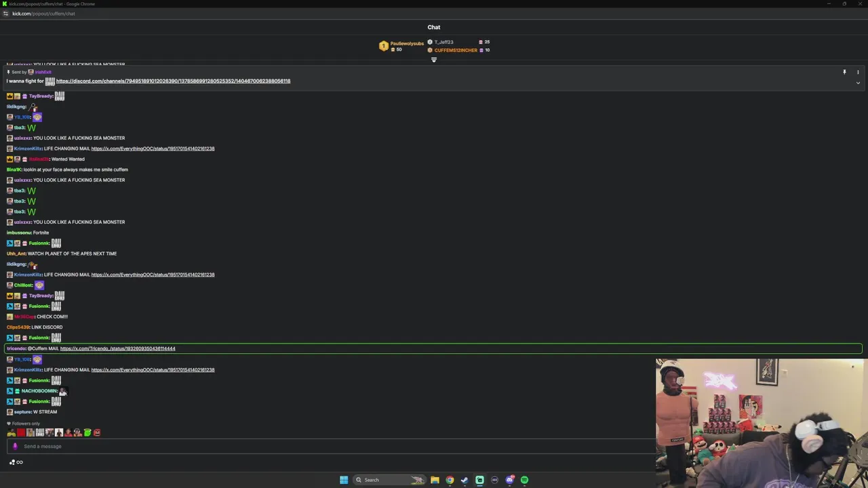The height and width of the screenshot is (488, 868).
Task: Open the green active app in taskbar
Action: 479,480
